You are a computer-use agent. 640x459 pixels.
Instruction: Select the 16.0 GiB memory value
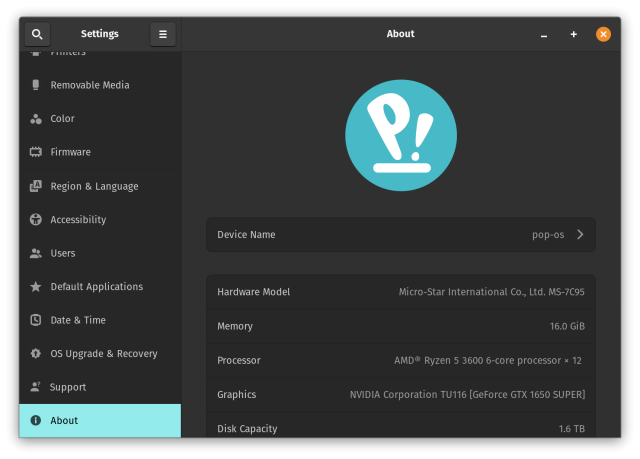tap(567, 326)
